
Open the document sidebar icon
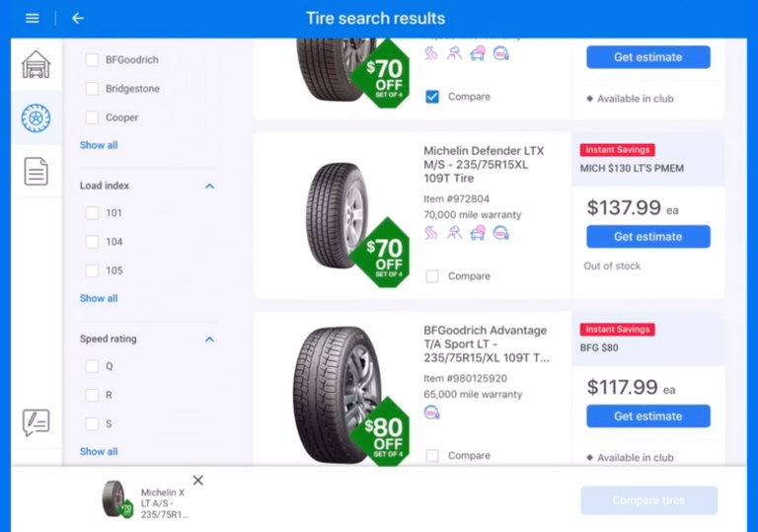click(x=37, y=171)
